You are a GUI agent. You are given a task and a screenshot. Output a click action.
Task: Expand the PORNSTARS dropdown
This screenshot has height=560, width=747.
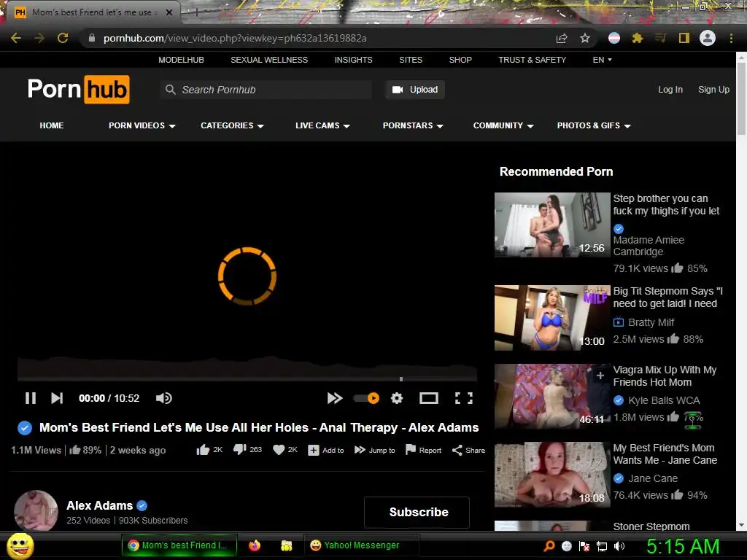point(413,125)
